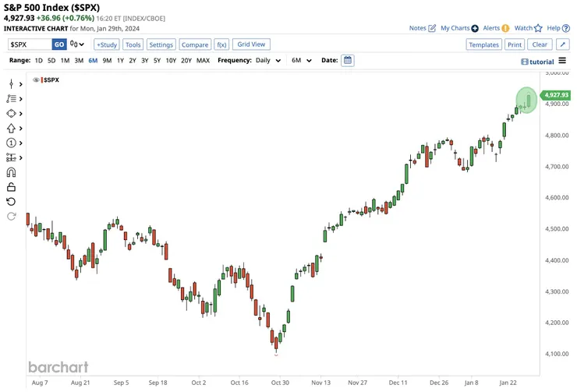This screenshot has height=392, width=577.
Task: Expand the chart type candlestick dropdown
Action: [78, 44]
